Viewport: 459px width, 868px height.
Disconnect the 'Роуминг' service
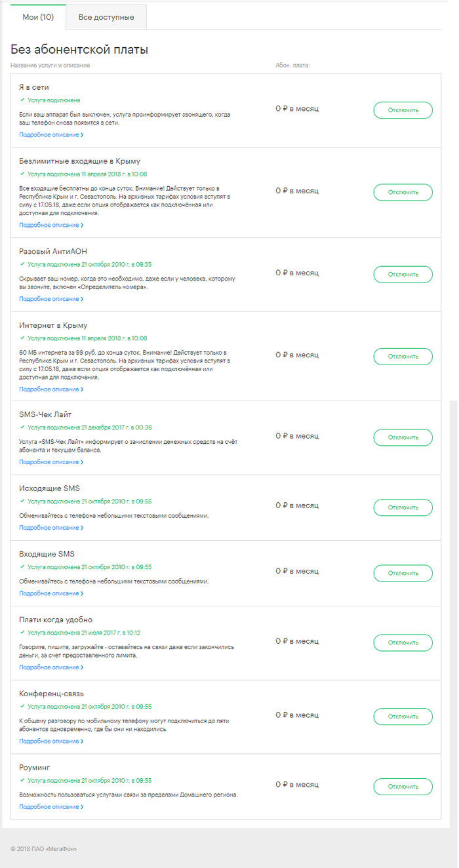[403, 786]
